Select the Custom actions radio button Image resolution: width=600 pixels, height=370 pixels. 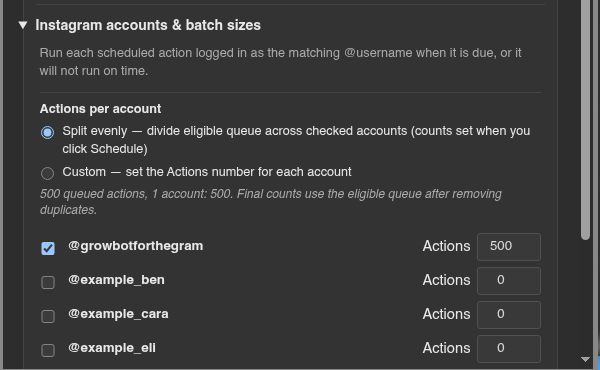point(47,173)
